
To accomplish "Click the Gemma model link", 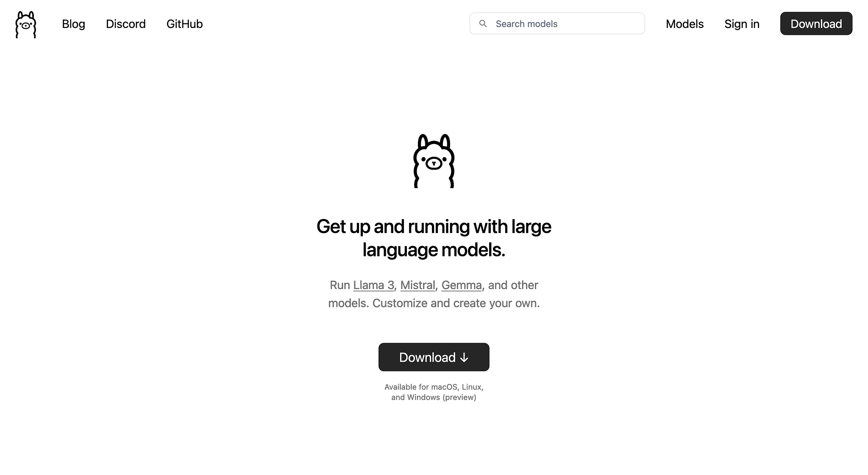I will [462, 284].
